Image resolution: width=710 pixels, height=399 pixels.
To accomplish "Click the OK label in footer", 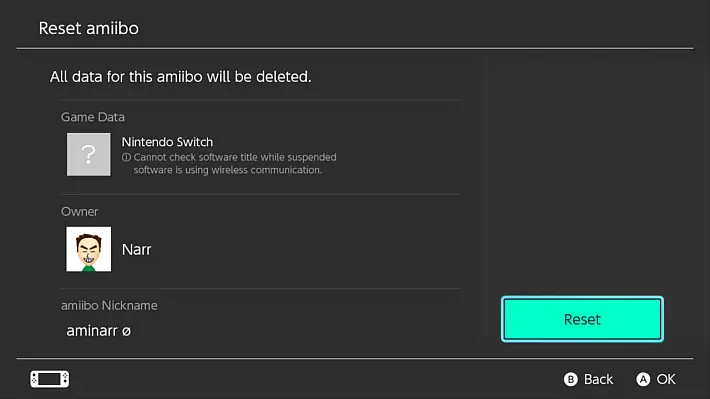I will coord(666,379).
